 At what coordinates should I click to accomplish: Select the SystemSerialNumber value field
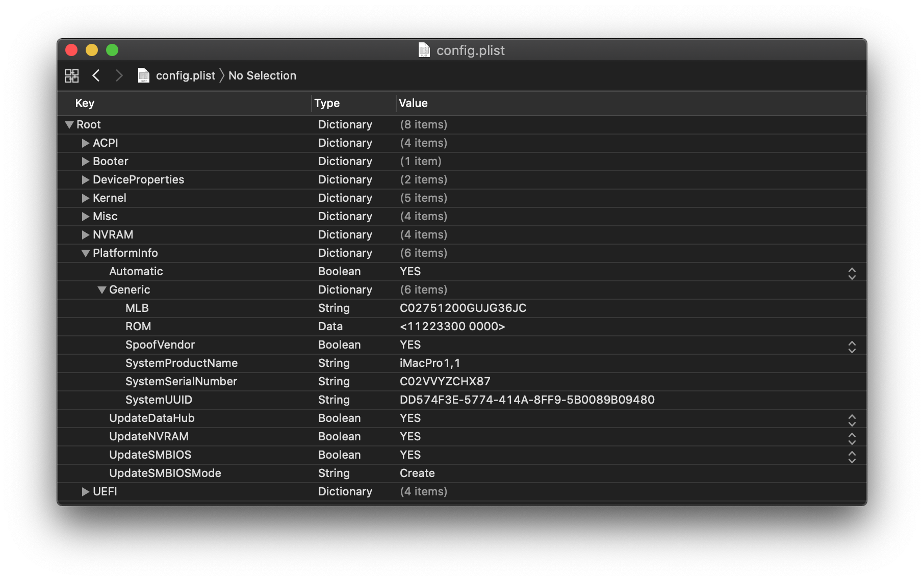[x=445, y=381]
